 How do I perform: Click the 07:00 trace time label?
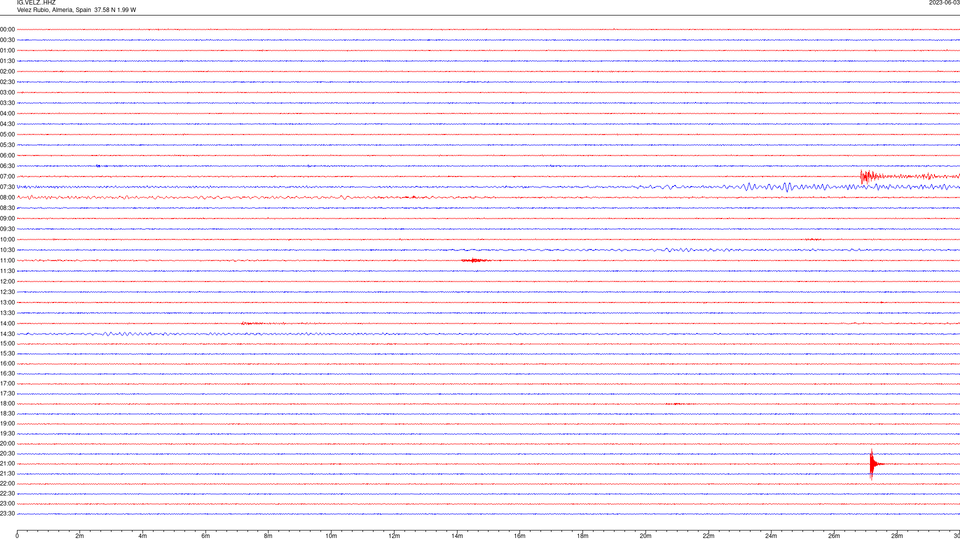[7, 176]
